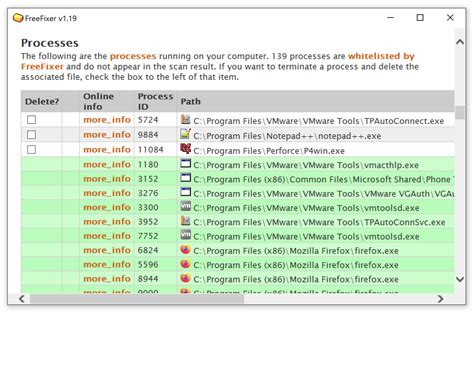Image resolution: width=474 pixels, height=367 pixels.
Task: Click the 'Delete?' column header
Action: 42,101
